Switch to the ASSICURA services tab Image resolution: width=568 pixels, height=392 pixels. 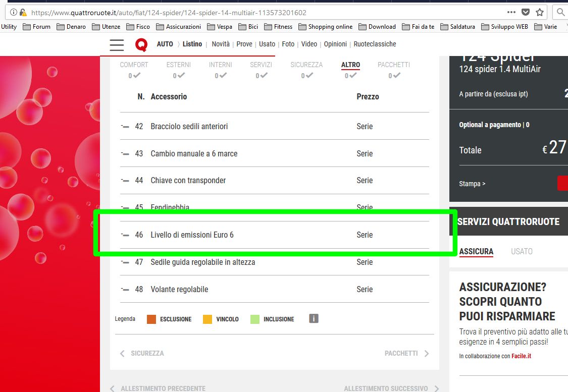[476, 251]
